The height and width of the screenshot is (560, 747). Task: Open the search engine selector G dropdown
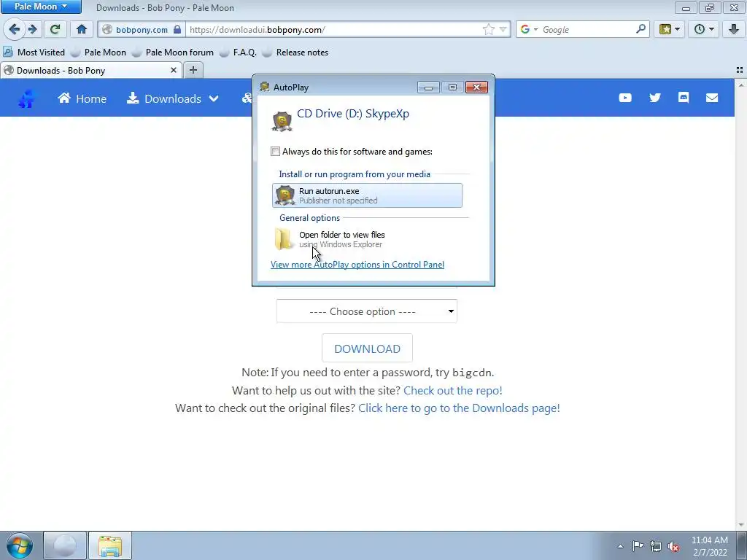point(529,29)
